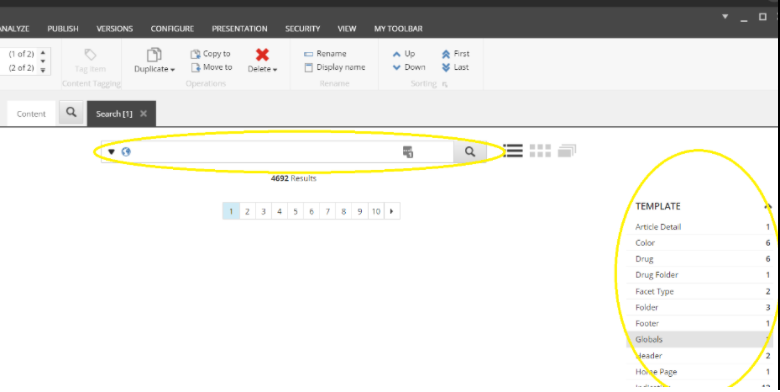
Task: Close the Search [1] tab
Action: point(143,113)
